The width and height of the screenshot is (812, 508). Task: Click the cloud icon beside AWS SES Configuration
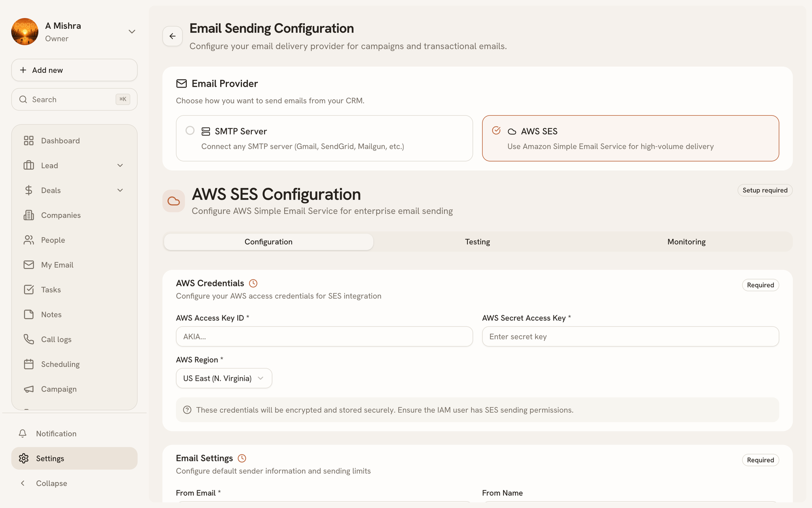174,201
